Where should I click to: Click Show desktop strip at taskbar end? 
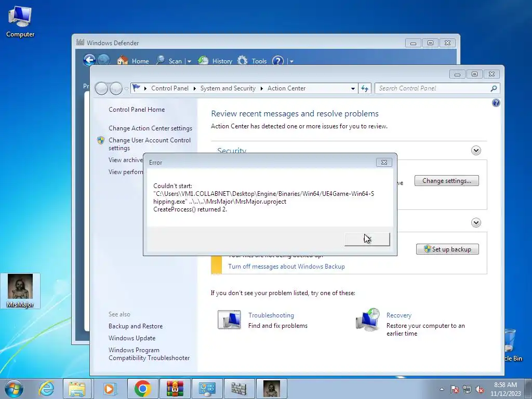coord(528,389)
